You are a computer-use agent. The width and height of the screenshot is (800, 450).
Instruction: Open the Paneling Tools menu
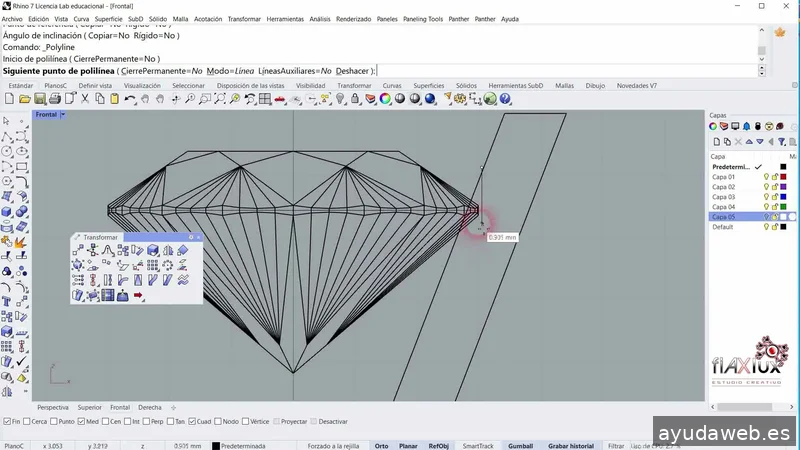[423, 19]
